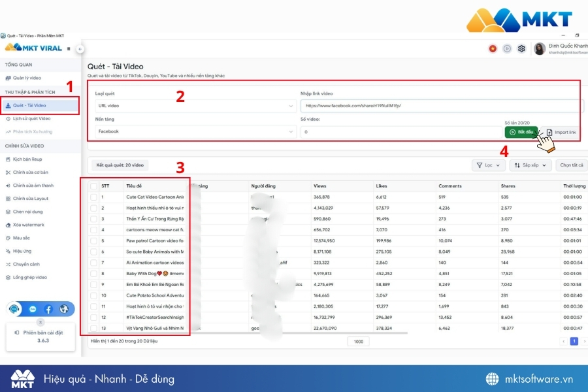The height and width of the screenshot is (392, 588).
Task: Click the red star flag icon
Action: coord(493,49)
